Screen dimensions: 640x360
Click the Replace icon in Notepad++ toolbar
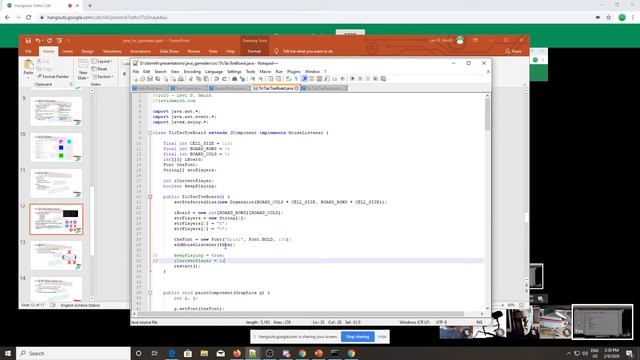[242, 79]
